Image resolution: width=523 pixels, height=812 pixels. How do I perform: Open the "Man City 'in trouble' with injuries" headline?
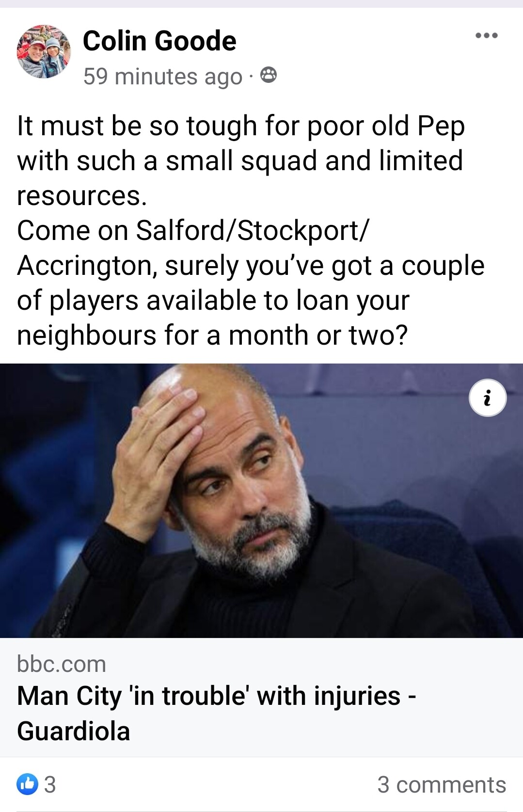(x=216, y=713)
